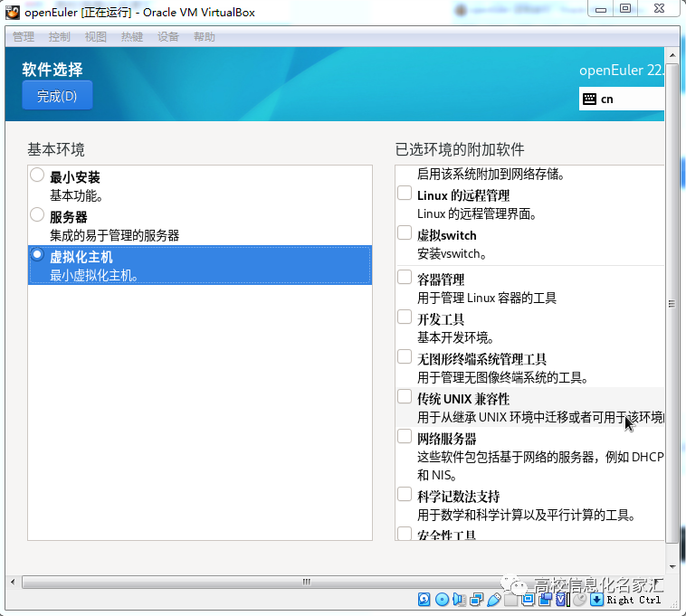Click the text 集成的易于管理的服务器
686x616 pixels.
pyautogui.click(x=114, y=236)
